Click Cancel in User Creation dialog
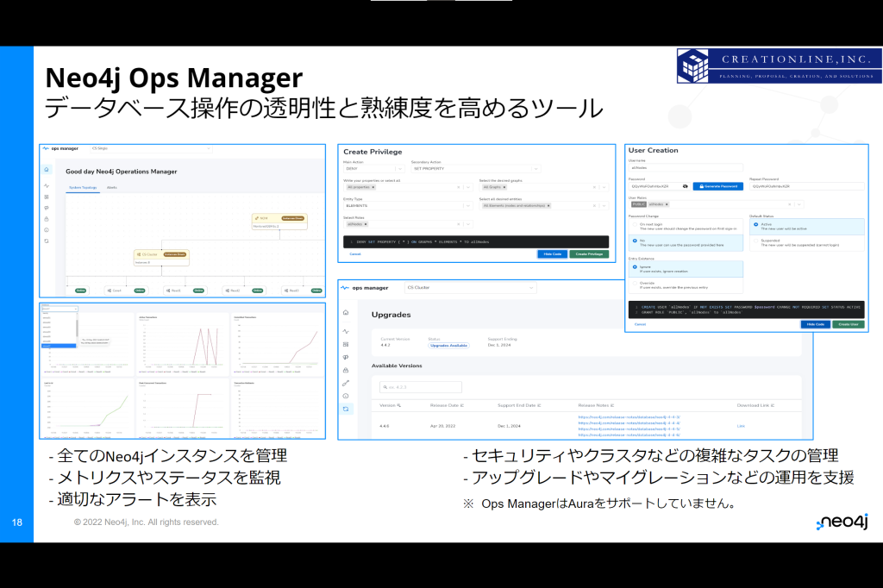Viewport: 883px width, 588px height. pyautogui.click(x=641, y=324)
